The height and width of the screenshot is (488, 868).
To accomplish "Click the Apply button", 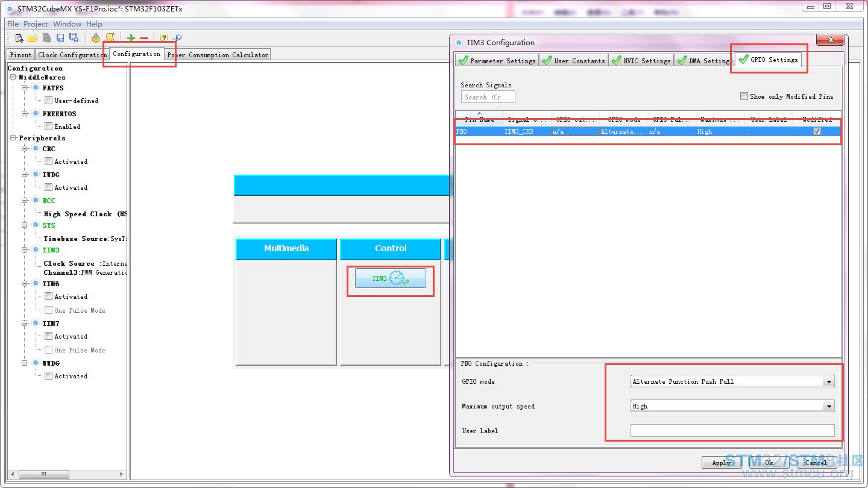I will coord(722,463).
